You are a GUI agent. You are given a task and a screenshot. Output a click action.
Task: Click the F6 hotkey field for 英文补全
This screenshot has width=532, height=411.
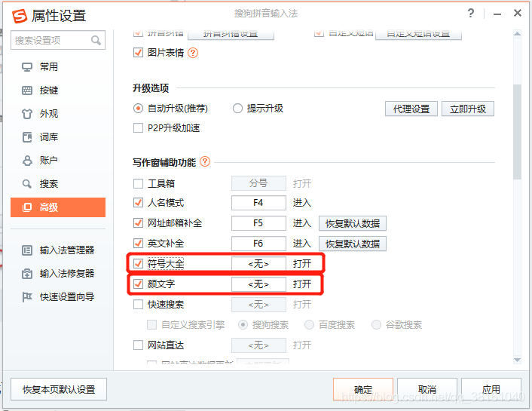point(258,244)
